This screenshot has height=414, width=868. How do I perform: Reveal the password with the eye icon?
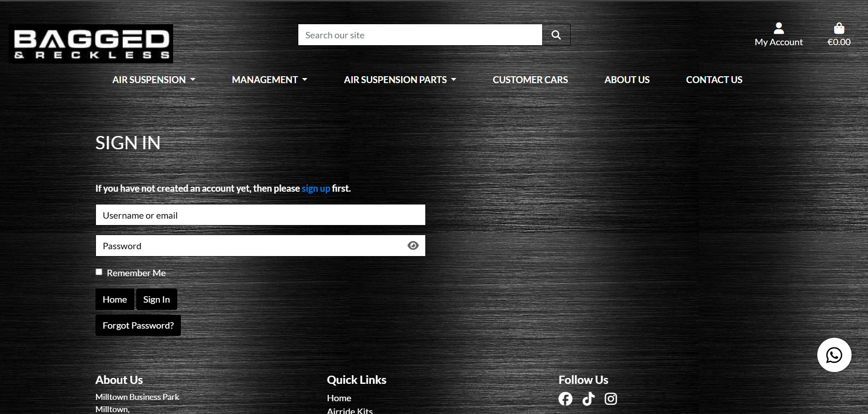coord(413,245)
